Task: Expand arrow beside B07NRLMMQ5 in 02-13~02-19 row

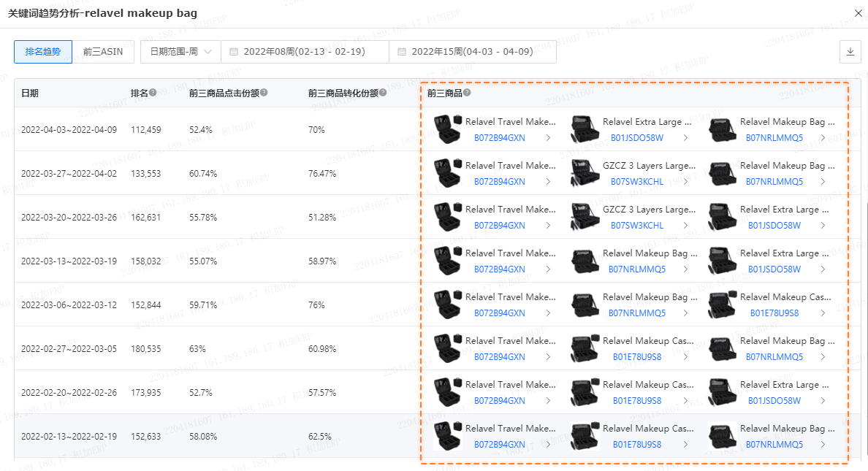Action: [823, 445]
